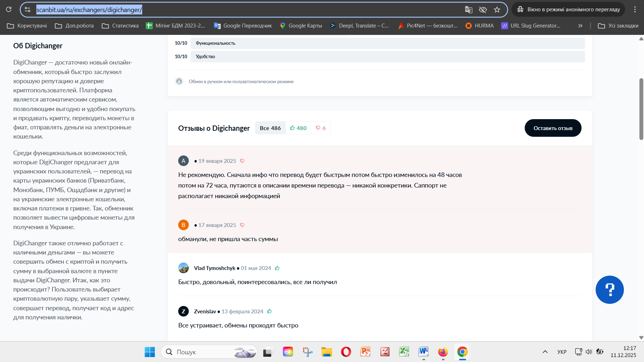644x362 pixels.
Task: Open the Creative Cloud taskbar icon
Action: point(288,352)
